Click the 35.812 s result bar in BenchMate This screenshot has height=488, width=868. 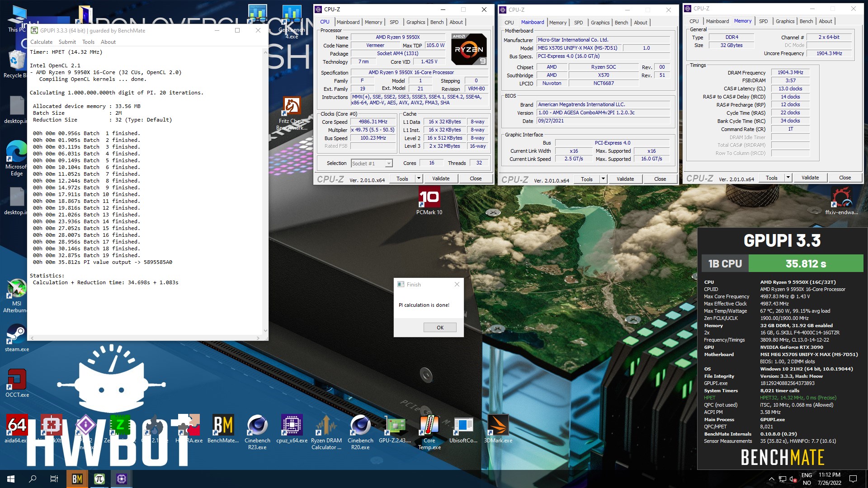tap(806, 263)
